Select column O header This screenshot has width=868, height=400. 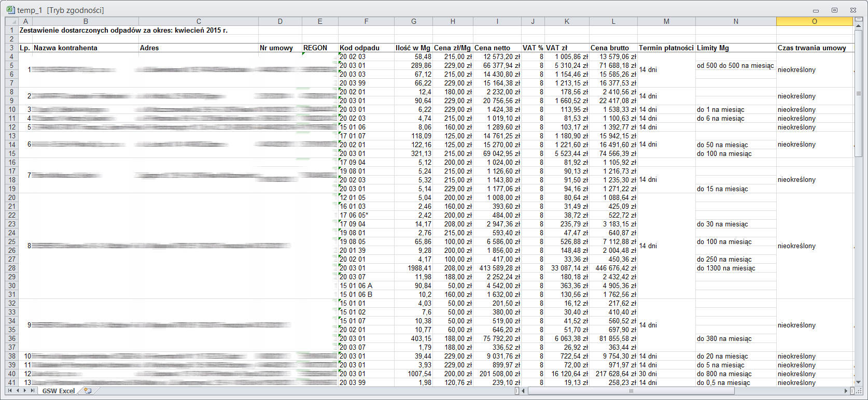point(814,21)
